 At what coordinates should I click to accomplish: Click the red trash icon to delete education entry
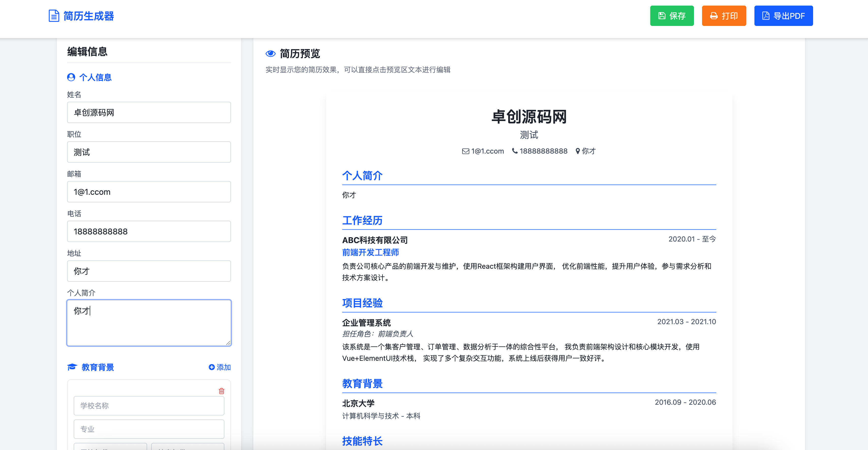[221, 391]
